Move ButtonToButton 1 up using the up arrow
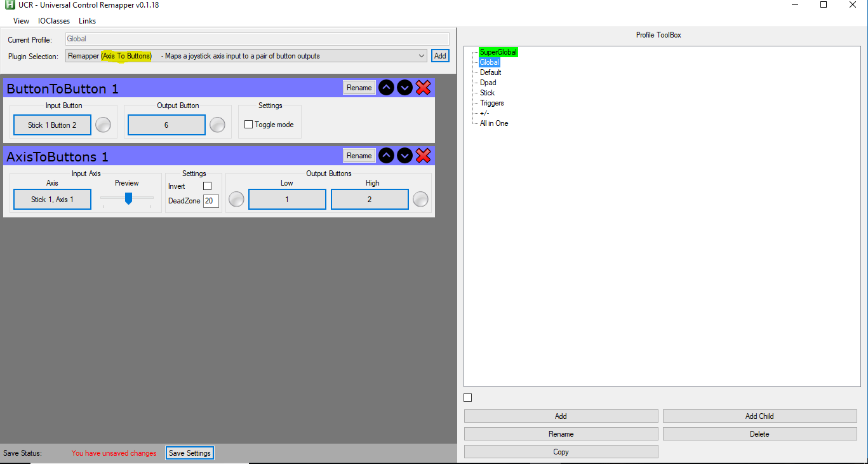This screenshot has width=868, height=464. [386, 87]
